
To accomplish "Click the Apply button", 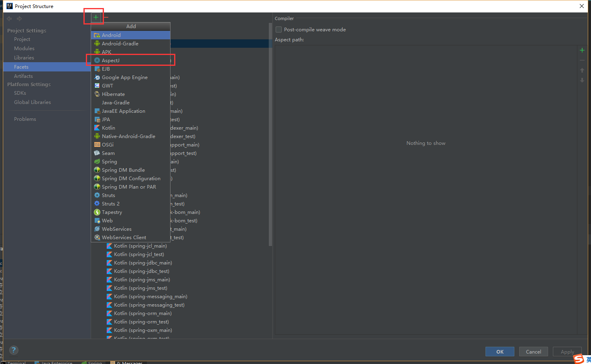I will (x=567, y=352).
